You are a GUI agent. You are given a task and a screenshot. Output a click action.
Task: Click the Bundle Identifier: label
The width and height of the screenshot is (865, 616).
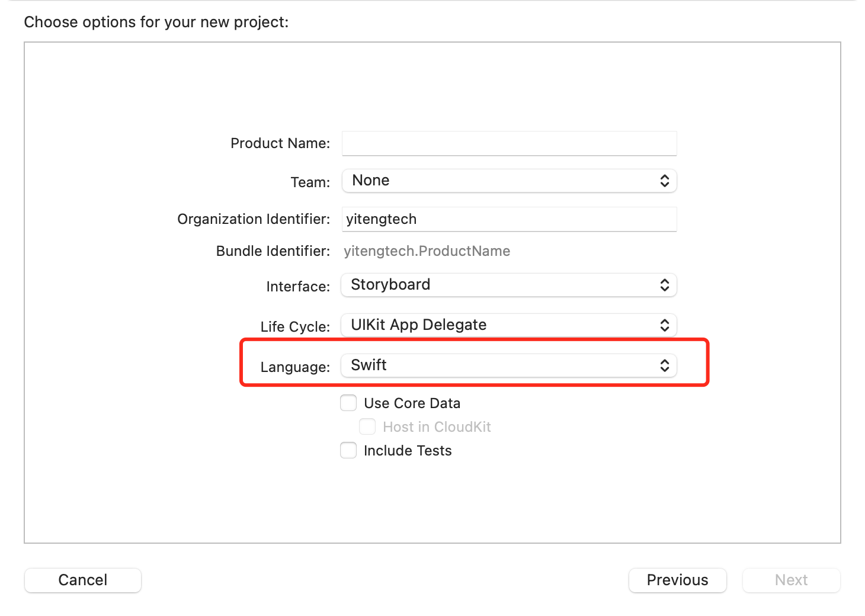[x=273, y=251]
